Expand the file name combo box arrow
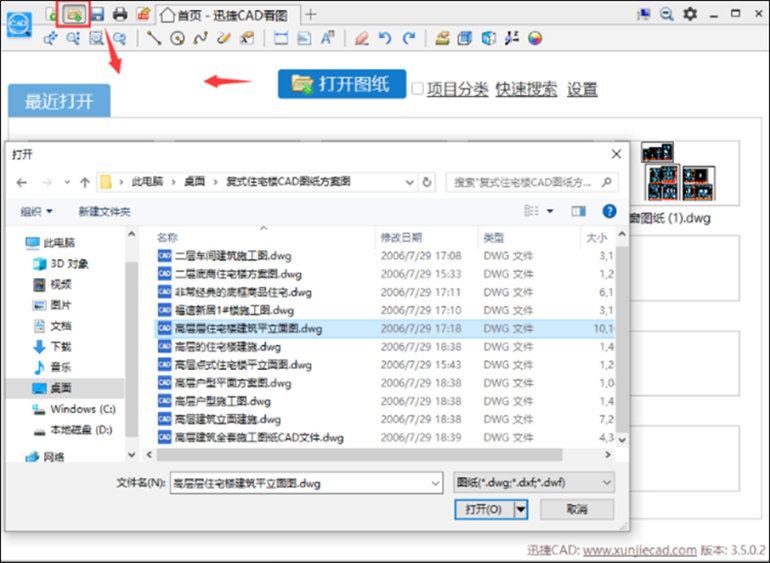This screenshot has width=770, height=563. pos(435,483)
